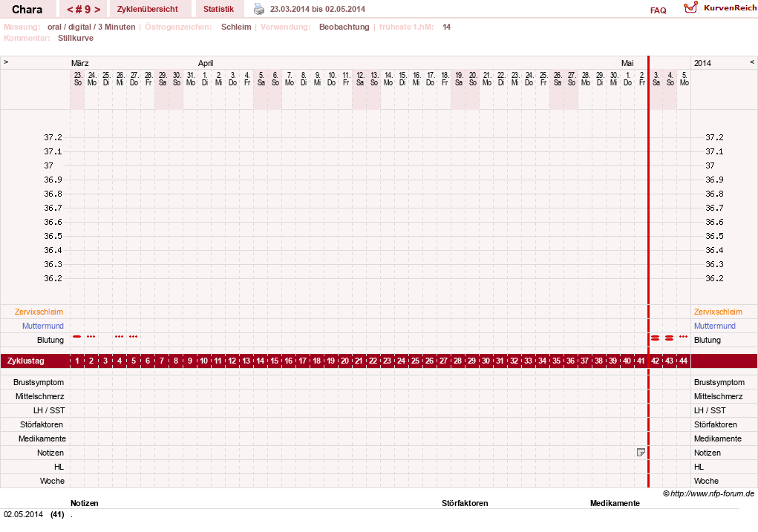Click the Stillkurve comment text
Screen dimensions: 758x532
pyautogui.click(x=76, y=38)
